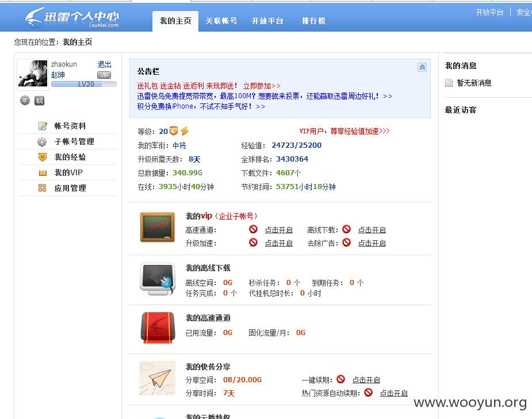532x419 pixels.
Task: Click the VIP chalkboard icon
Action: coord(158,227)
